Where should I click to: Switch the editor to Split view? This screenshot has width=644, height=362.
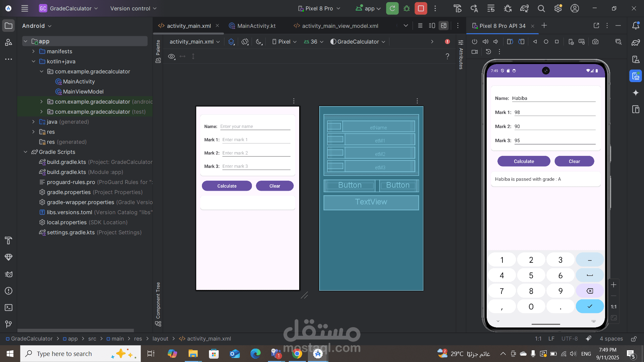[x=432, y=25]
